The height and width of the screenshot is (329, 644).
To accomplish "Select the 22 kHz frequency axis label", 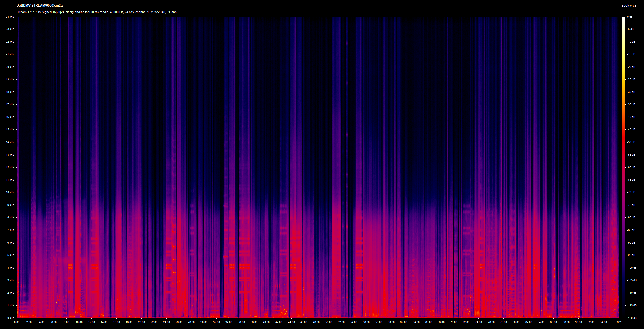I will pos(10,42).
